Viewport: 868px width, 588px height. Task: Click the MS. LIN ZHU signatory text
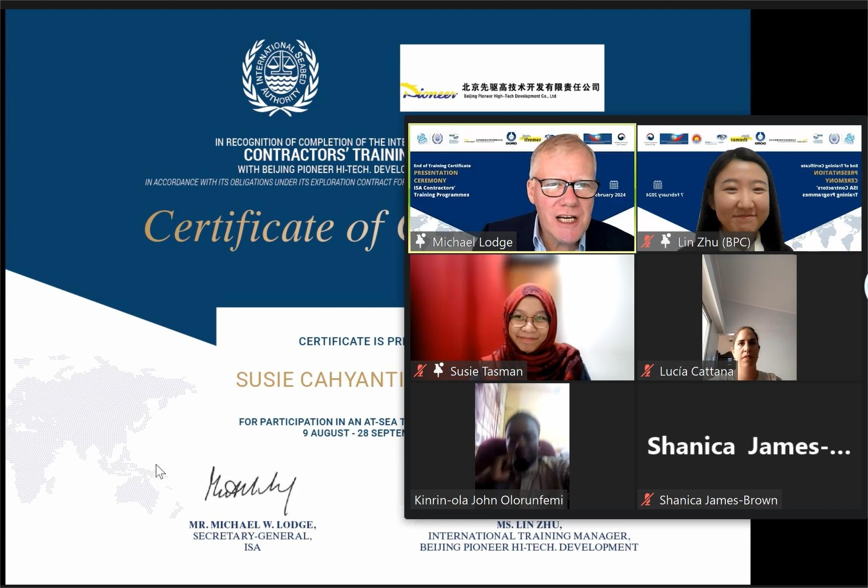529,525
